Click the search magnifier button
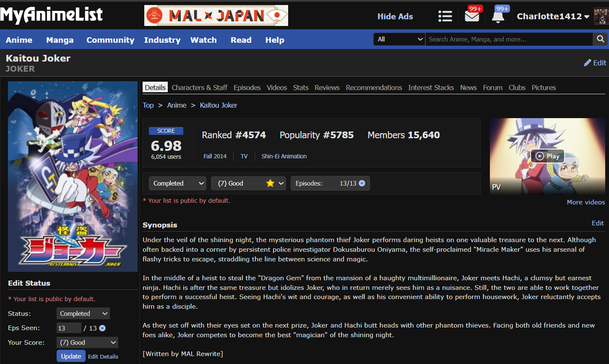 click(x=601, y=39)
